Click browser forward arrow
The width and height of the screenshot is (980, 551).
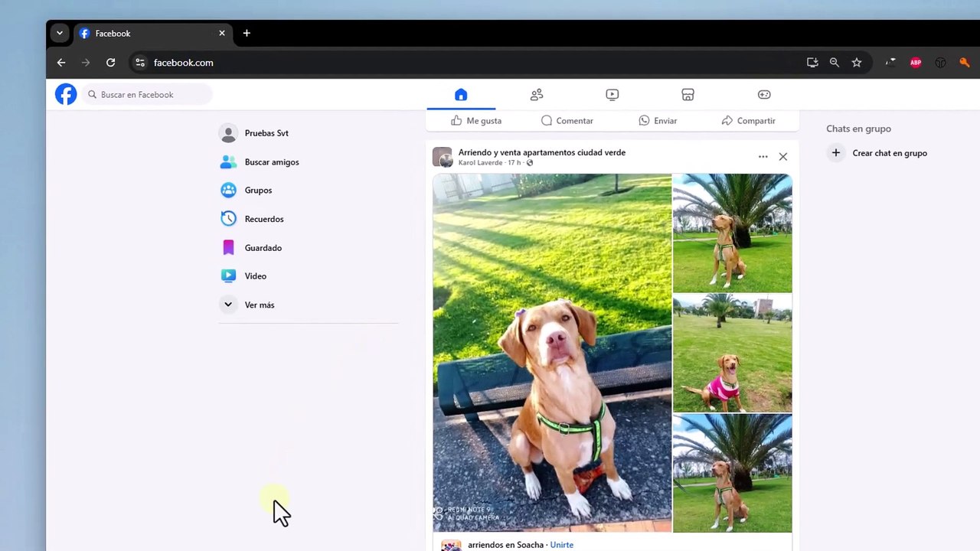pyautogui.click(x=86, y=63)
